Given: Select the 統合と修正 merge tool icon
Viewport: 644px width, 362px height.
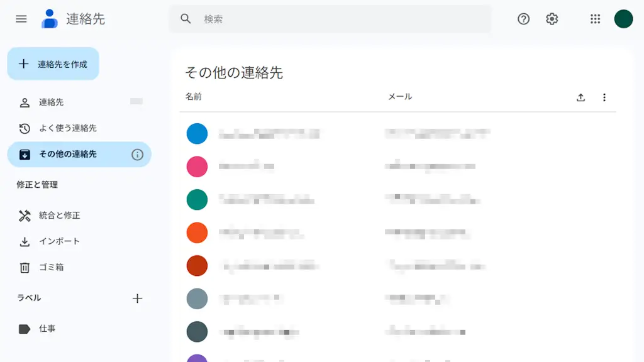Looking at the screenshot, I should 25,215.
